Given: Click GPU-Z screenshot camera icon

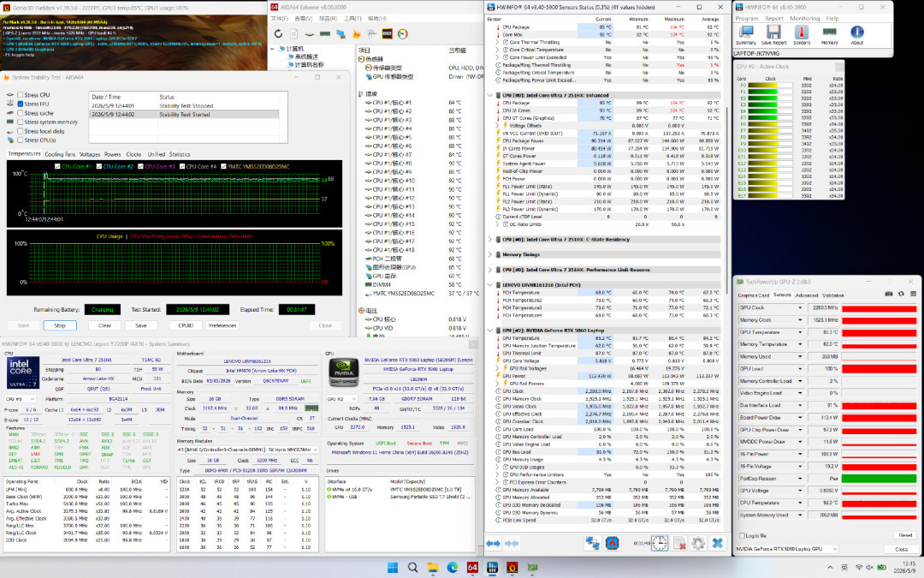Looking at the screenshot, I should pos(889,294).
